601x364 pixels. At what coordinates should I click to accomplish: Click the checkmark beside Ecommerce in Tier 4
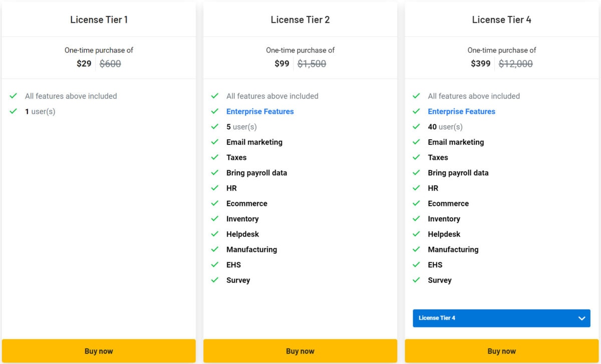tap(417, 203)
